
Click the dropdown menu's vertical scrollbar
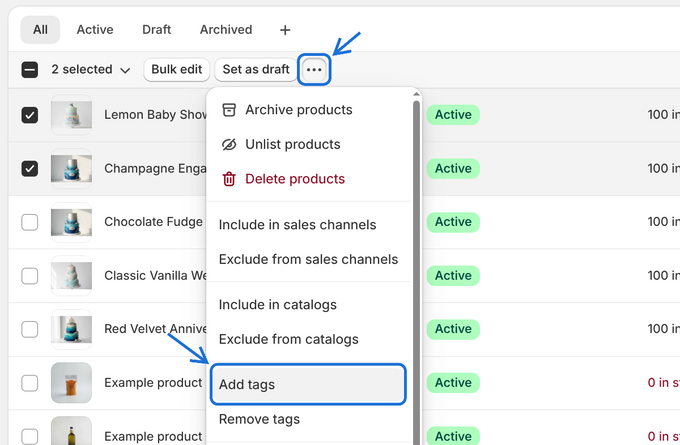[x=416, y=250]
